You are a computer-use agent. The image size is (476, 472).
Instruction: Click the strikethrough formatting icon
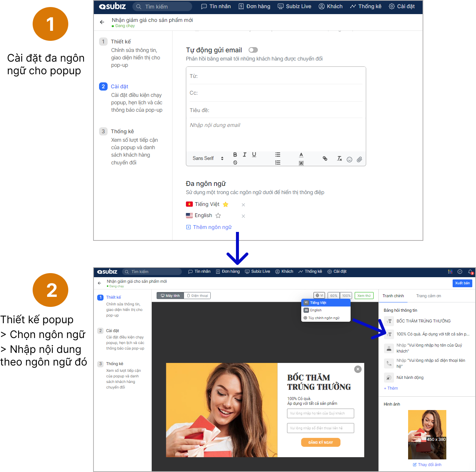[x=235, y=163]
